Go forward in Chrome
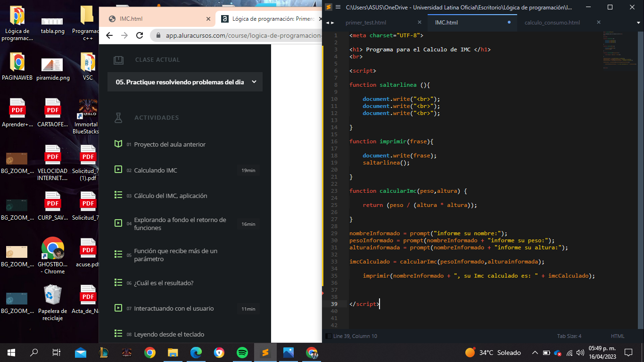This screenshot has width=644, height=362. 124,35
